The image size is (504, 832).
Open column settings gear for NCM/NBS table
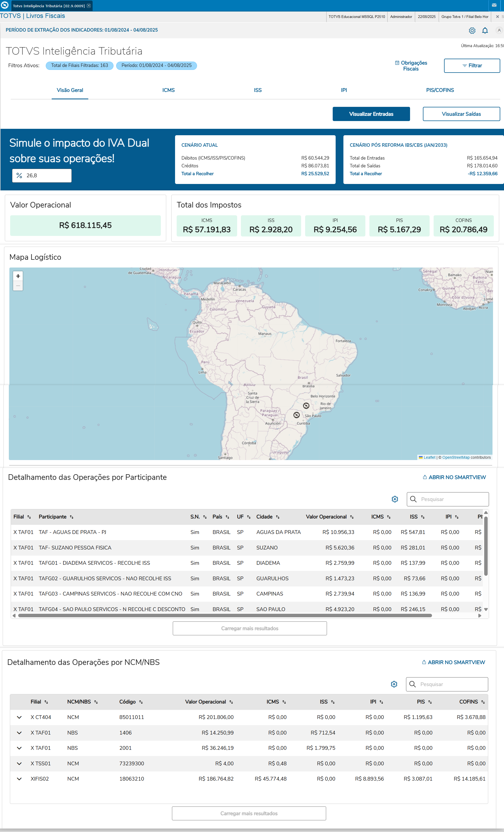pyautogui.click(x=394, y=684)
